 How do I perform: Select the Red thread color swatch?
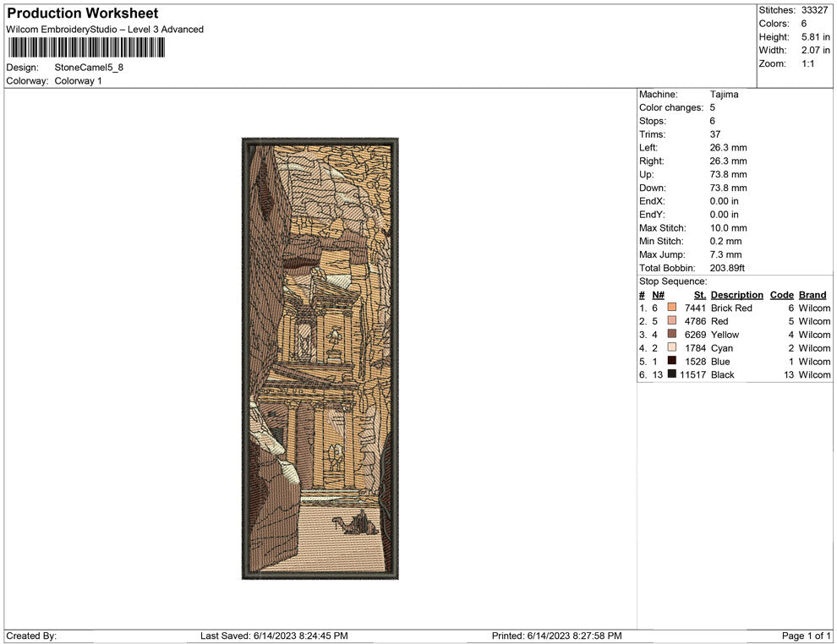671,321
